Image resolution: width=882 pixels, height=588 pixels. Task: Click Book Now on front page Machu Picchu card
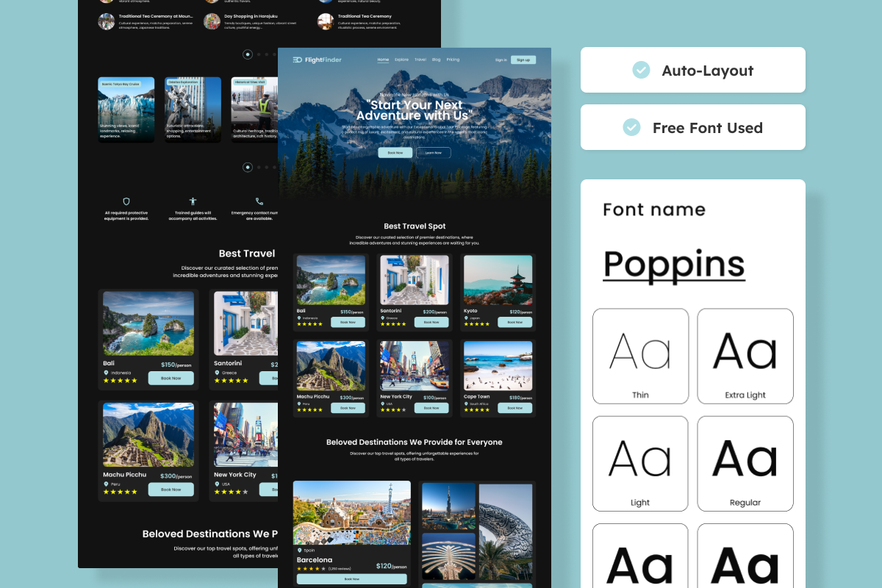(348, 408)
